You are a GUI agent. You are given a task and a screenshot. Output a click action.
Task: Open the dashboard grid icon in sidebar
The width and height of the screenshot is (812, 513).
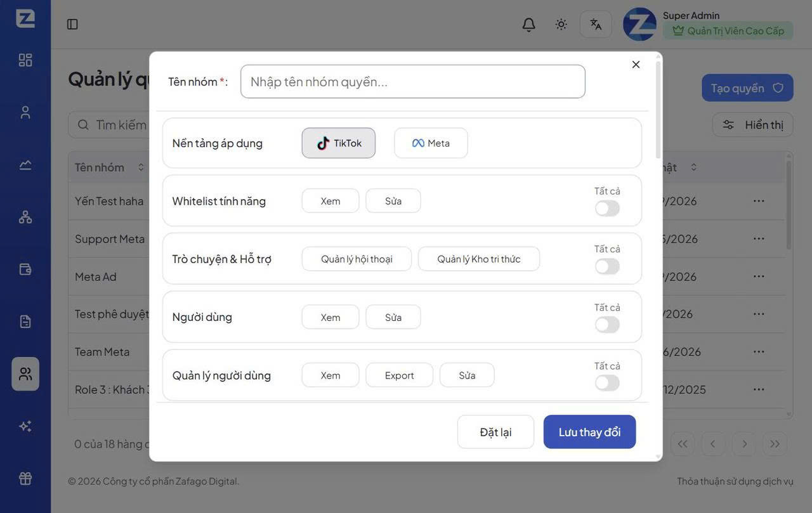25,60
